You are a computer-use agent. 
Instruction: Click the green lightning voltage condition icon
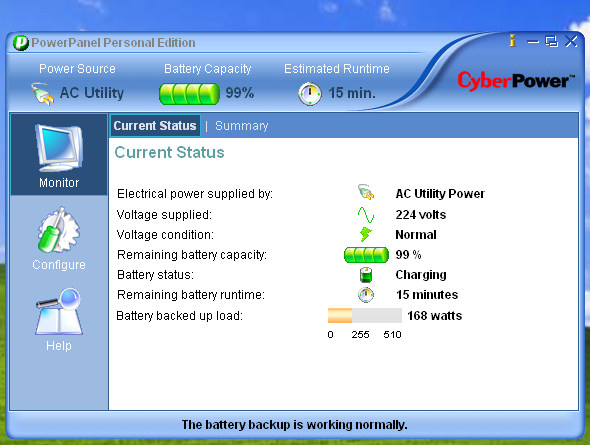pyautogui.click(x=365, y=234)
